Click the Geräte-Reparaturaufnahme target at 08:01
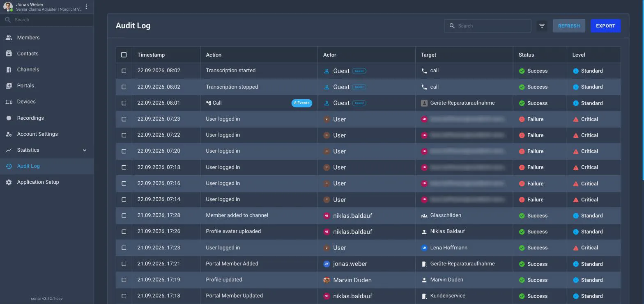Screen dimensions: 644x304 pos(462,103)
